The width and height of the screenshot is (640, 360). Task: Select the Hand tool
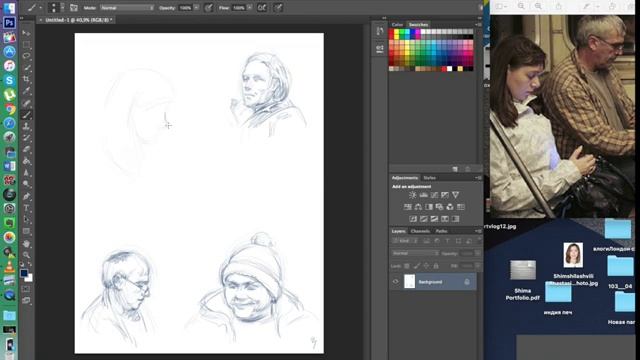tap(27, 244)
